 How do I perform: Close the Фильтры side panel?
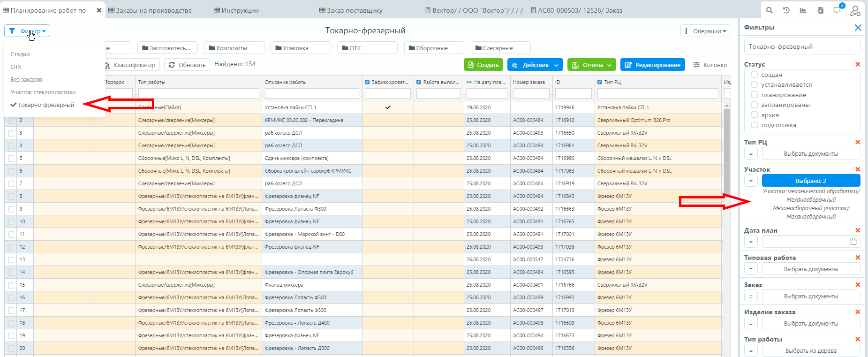pyautogui.click(x=858, y=28)
